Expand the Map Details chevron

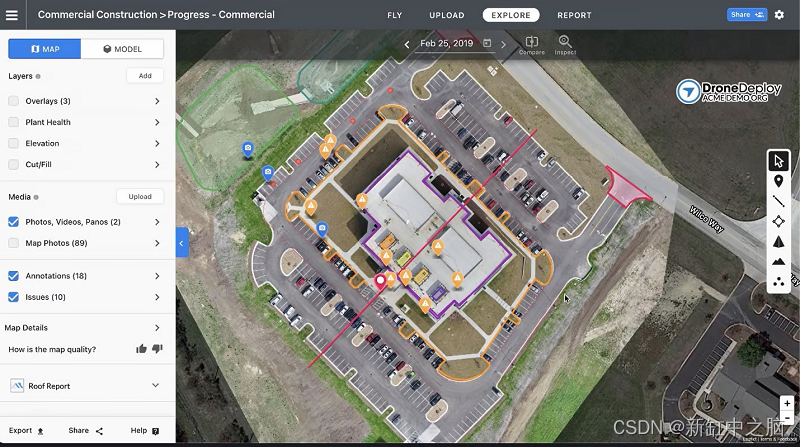tap(157, 328)
